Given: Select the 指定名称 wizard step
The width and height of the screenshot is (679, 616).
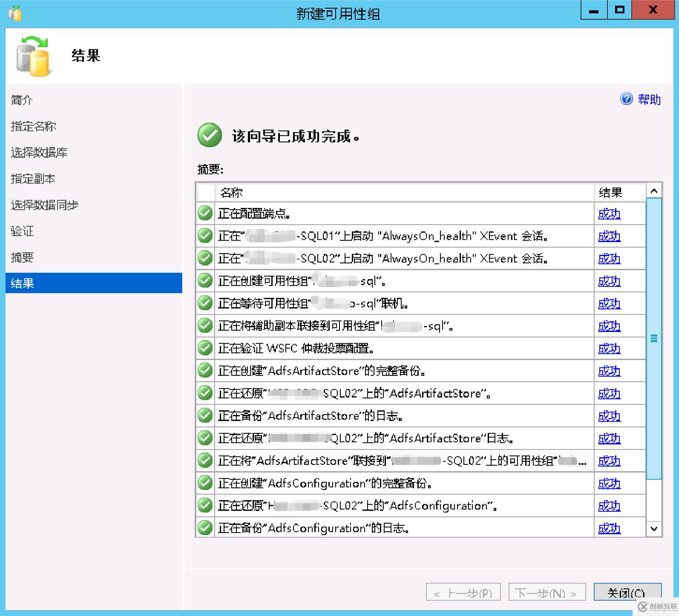Looking at the screenshot, I should (x=33, y=127).
